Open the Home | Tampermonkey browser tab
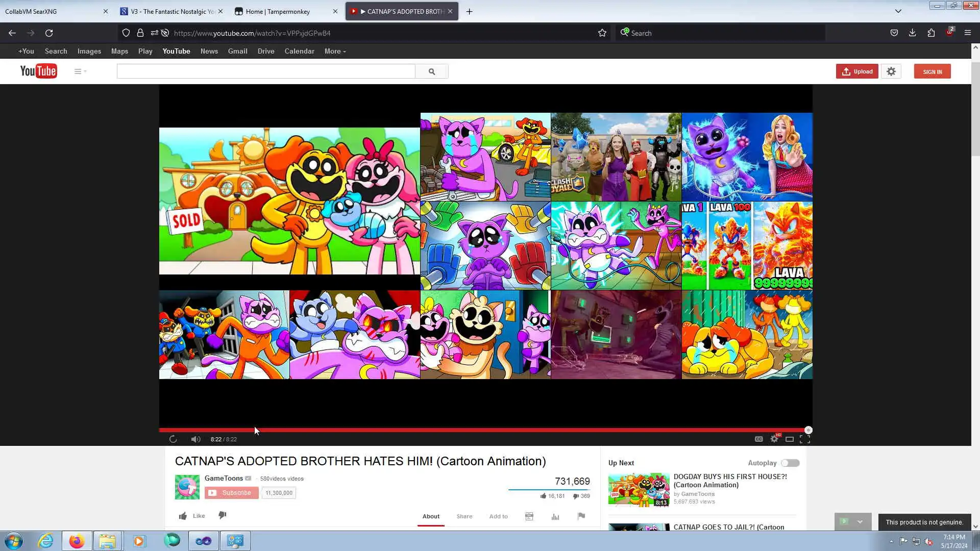The width and height of the screenshot is (980, 551). coord(278,11)
